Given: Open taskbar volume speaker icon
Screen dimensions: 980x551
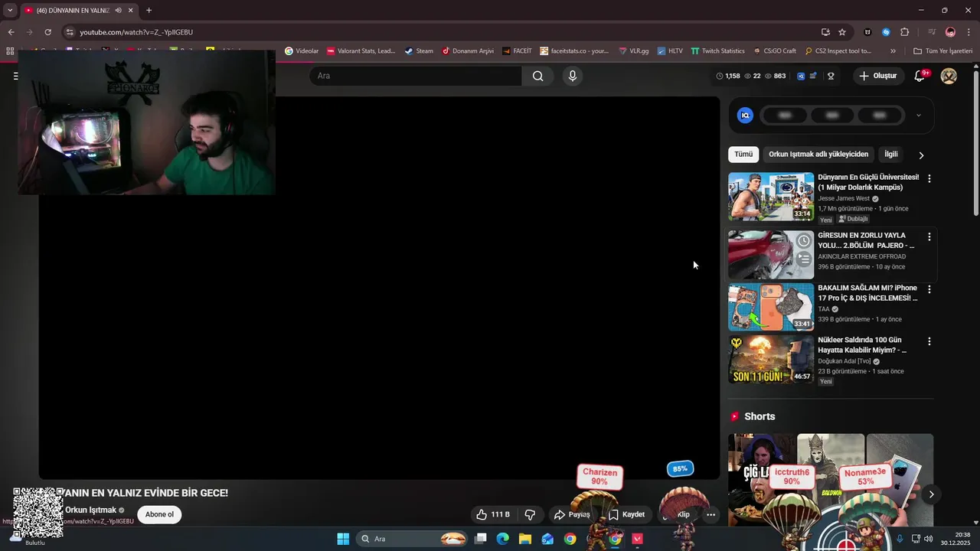Looking at the screenshot, I should (x=928, y=539).
